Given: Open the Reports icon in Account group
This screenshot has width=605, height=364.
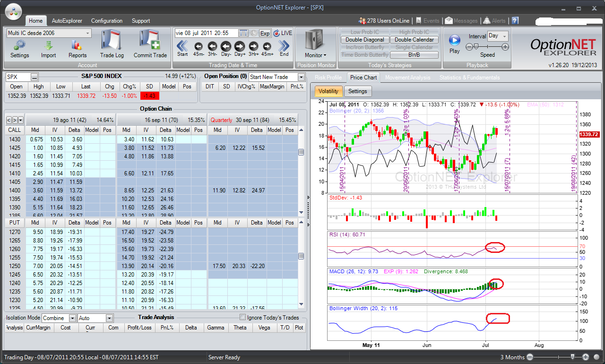Looking at the screenshot, I should [x=77, y=46].
